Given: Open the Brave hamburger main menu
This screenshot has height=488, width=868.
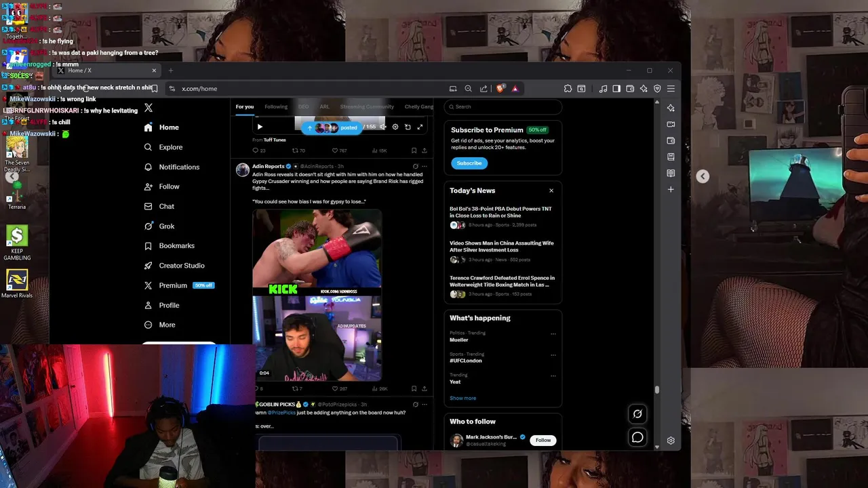Looking at the screenshot, I should tap(671, 88).
